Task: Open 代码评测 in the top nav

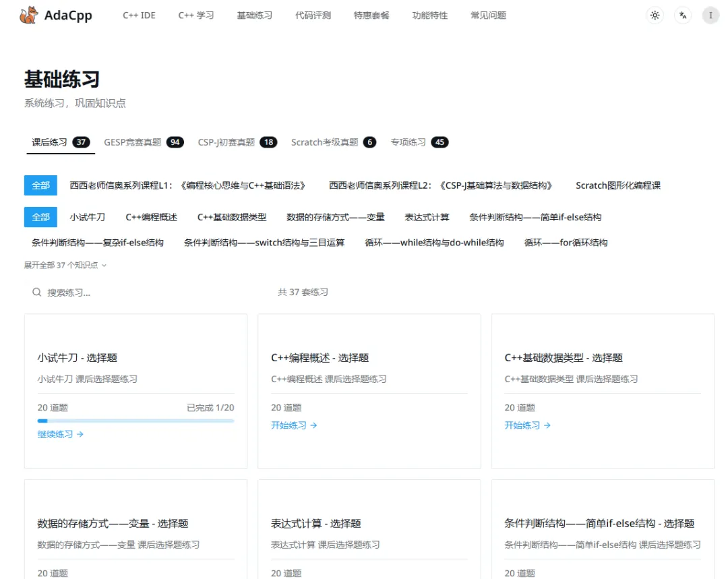Action: [313, 16]
